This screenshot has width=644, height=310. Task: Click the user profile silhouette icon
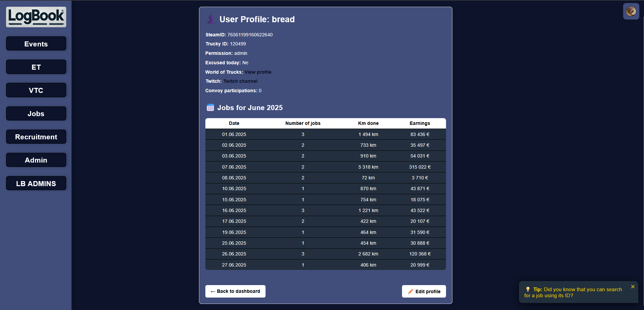211,19
